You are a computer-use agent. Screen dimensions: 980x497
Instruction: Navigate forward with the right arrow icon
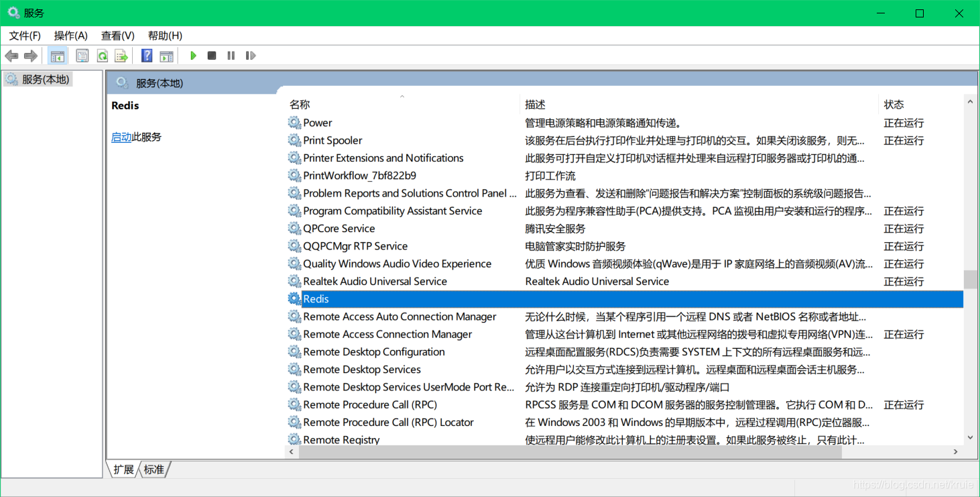[30, 55]
